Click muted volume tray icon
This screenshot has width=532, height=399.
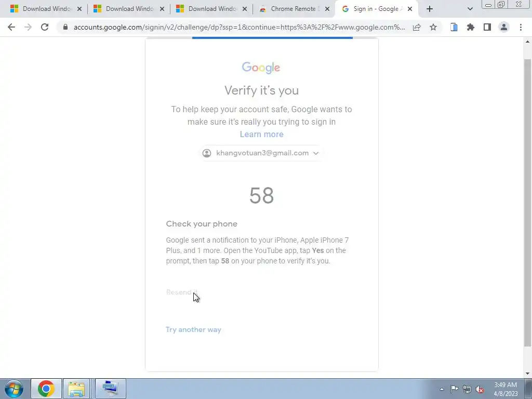coord(480,389)
